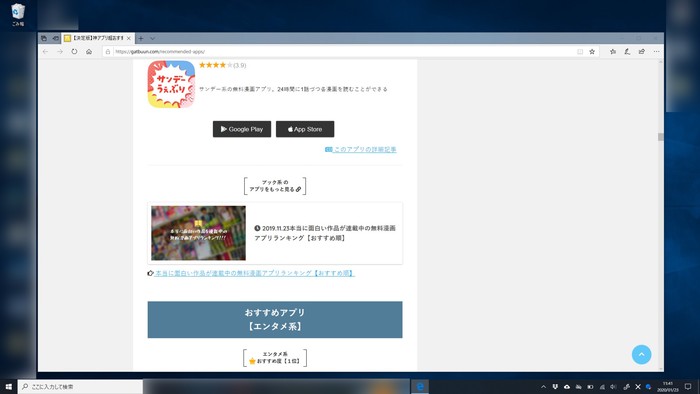This screenshot has width=700, height=394.
Task: Click the おすすめアプリ【エンタメ系】 heading
Action: [x=275, y=319]
